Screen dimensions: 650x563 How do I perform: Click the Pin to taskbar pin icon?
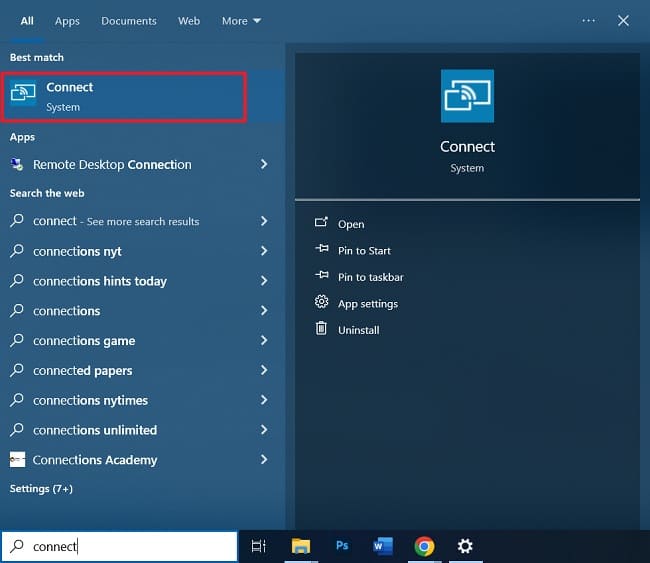pyautogui.click(x=321, y=275)
